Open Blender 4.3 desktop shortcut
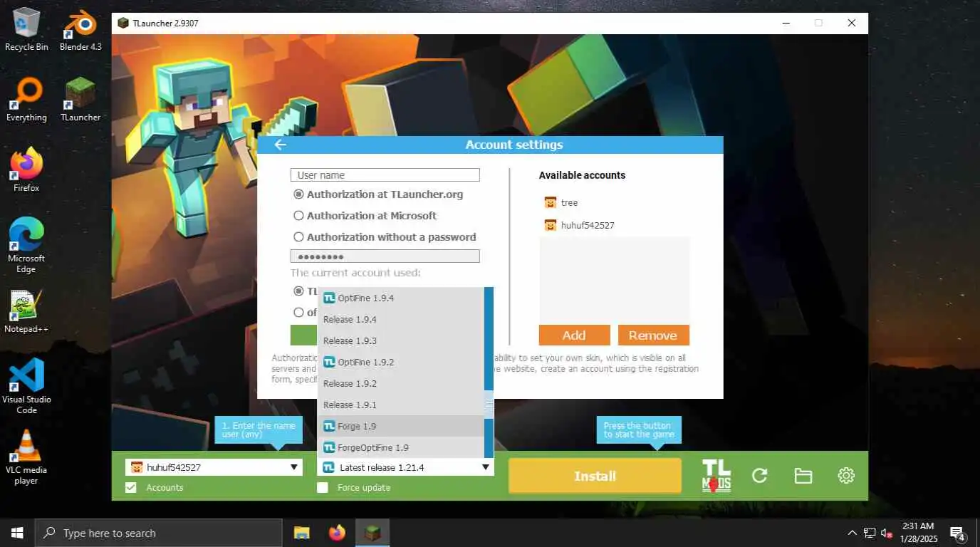This screenshot has height=547, width=980. pos(80,30)
